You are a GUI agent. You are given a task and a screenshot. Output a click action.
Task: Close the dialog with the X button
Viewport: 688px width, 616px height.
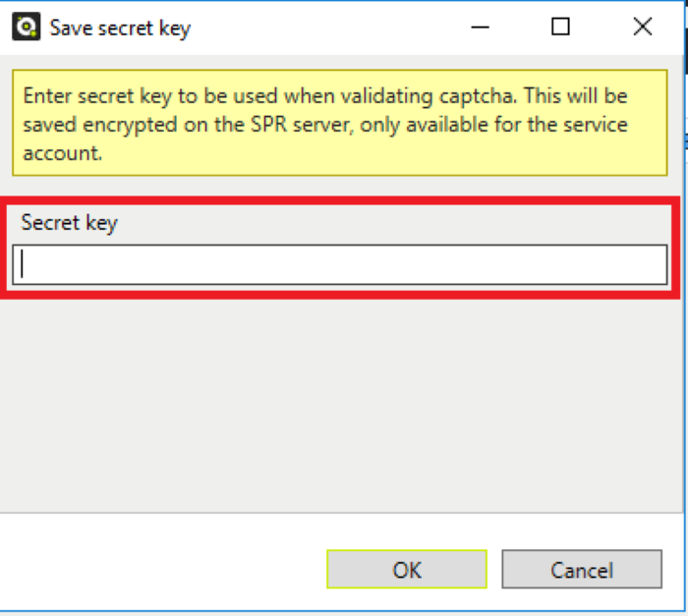click(643, 27)
